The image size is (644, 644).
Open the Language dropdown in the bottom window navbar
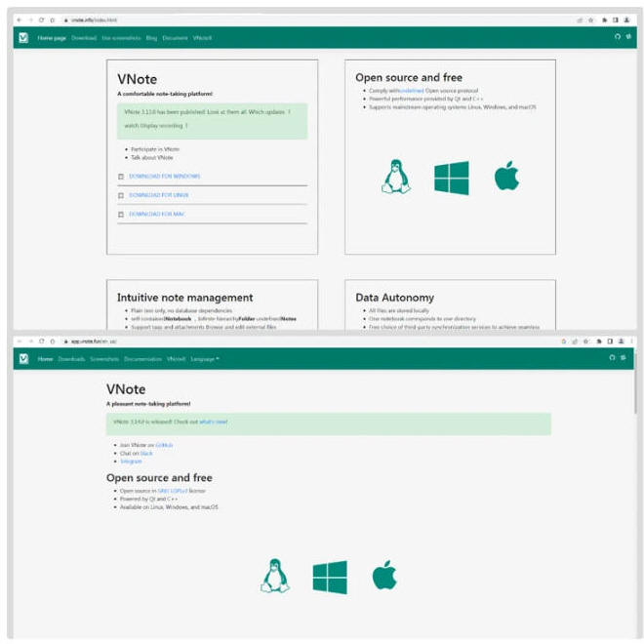pos(205,359)
